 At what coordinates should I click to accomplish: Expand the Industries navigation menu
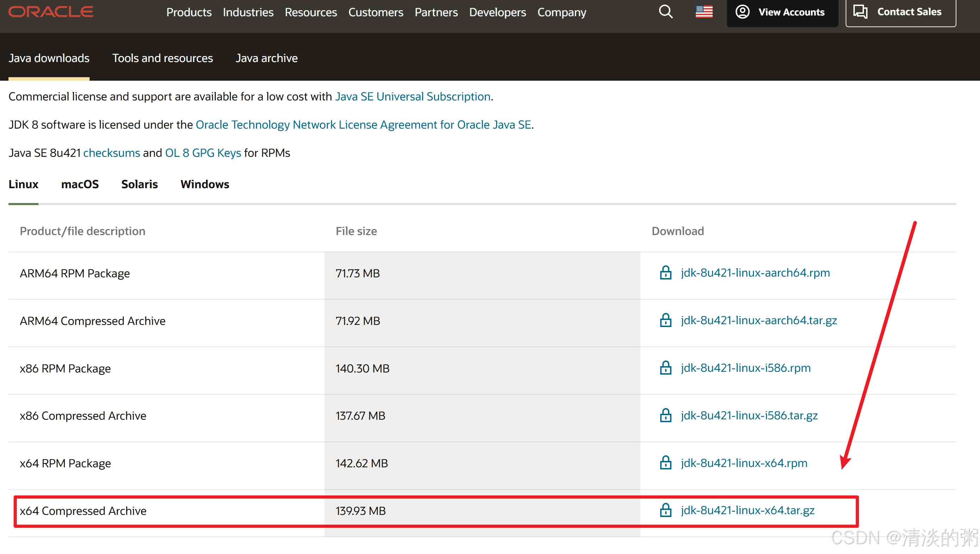(x=248, y=12)
